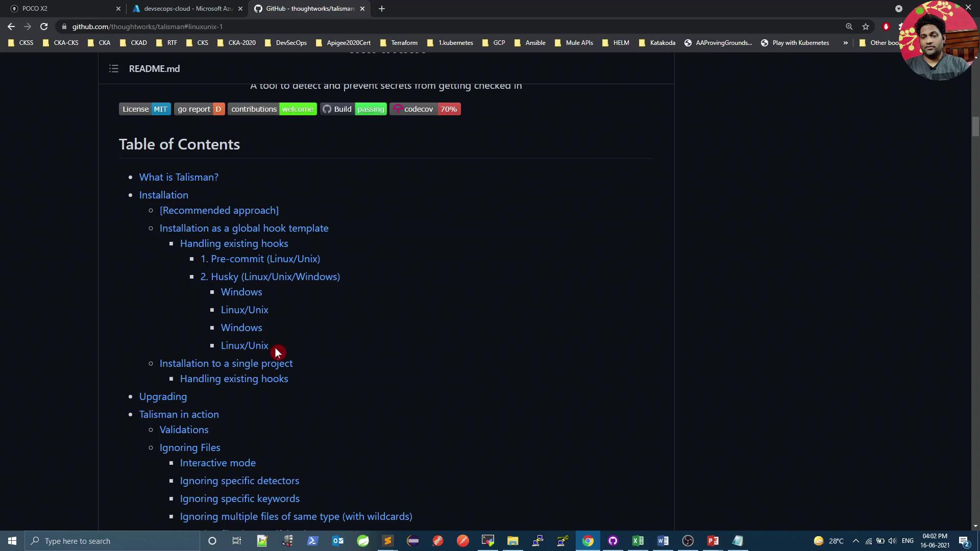Open Excel from the taskbar
This screenshot has height=551, width=980.
coord(638,541)
